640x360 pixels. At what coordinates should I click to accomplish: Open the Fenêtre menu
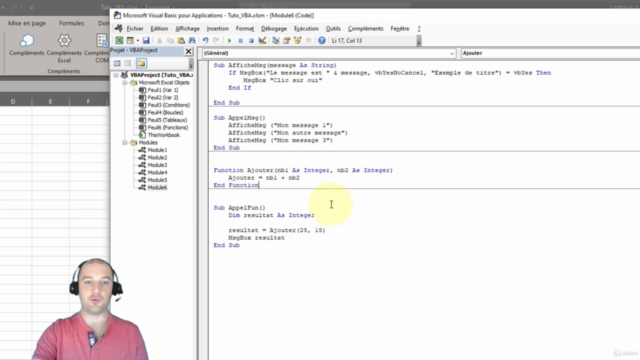tap(400, 29)
